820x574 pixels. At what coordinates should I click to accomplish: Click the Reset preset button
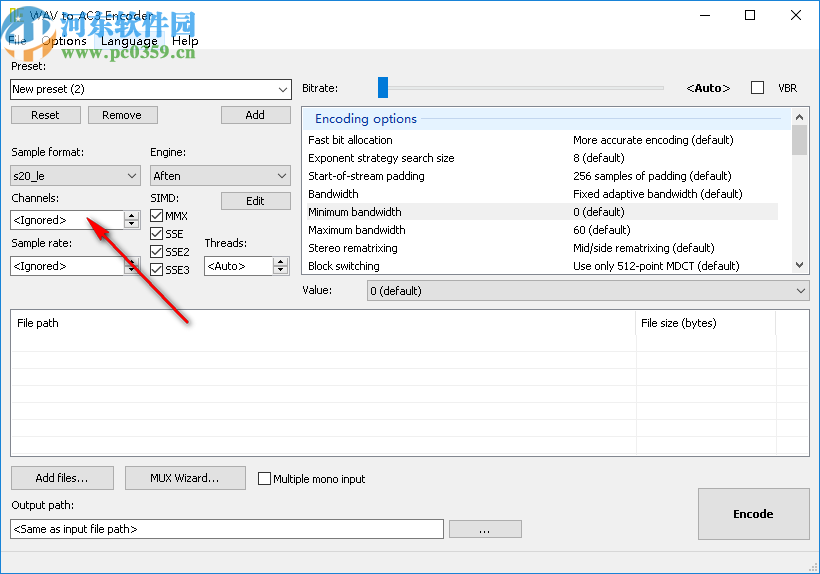[45, 115]
